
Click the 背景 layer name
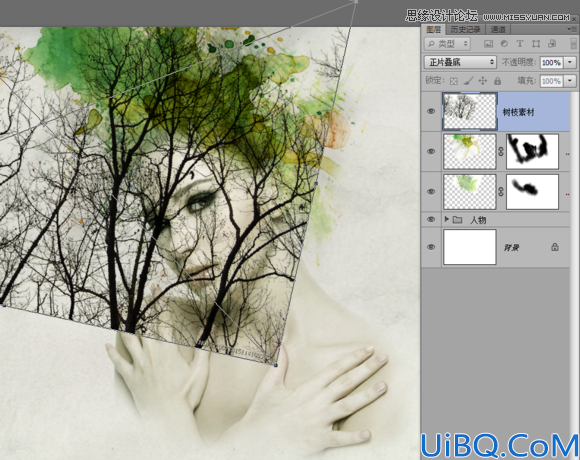(511, 247)
